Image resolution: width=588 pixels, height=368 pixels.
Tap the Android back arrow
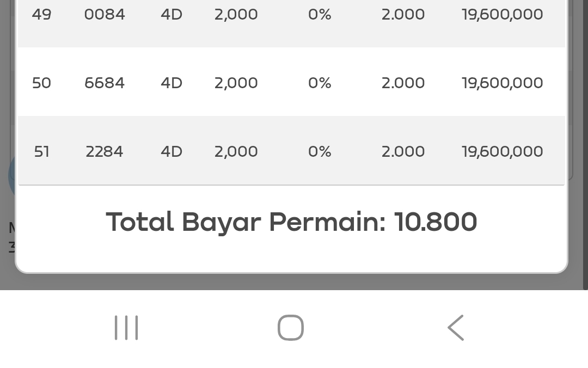click(455, 328)
